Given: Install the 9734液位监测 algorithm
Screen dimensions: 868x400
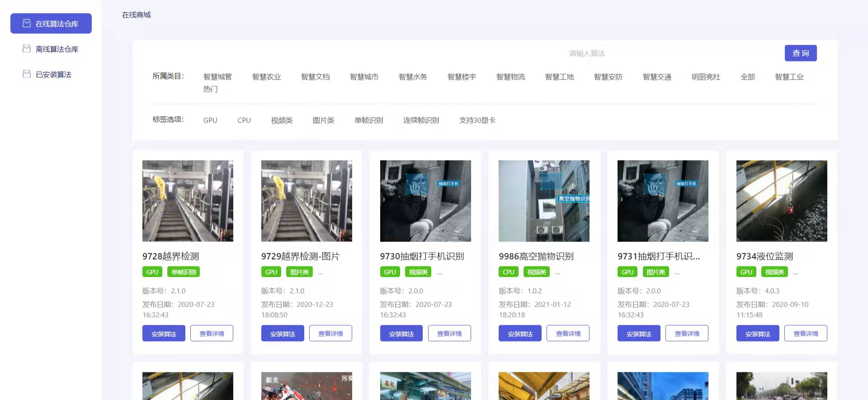Looking at the screenshot, I should 758,333.
